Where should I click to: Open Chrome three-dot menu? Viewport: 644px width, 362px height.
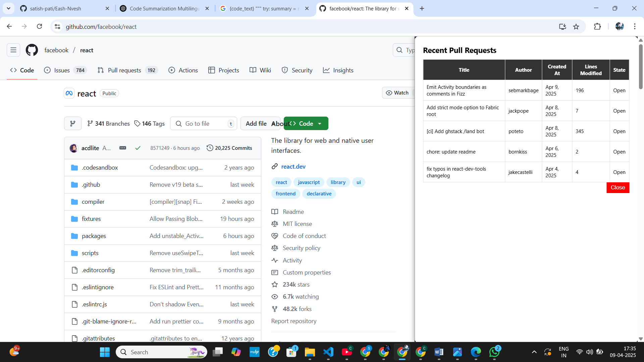[x=635, y=26]
